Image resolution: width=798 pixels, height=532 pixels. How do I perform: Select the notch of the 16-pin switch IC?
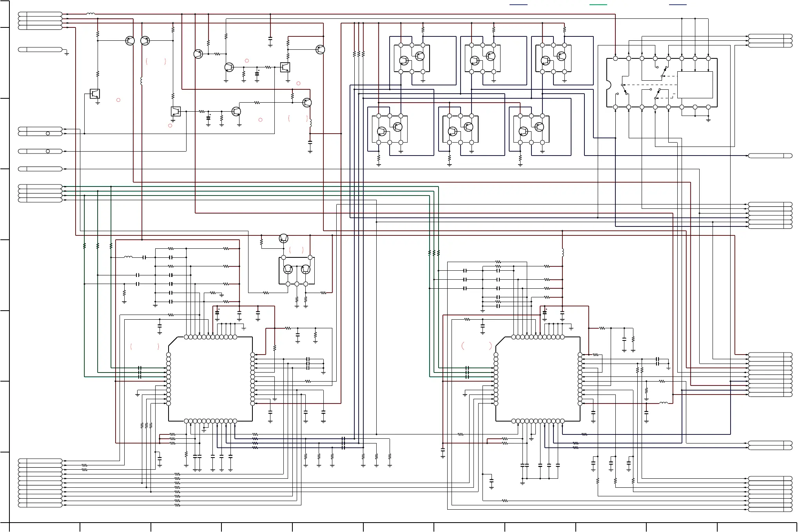[608, 84]
